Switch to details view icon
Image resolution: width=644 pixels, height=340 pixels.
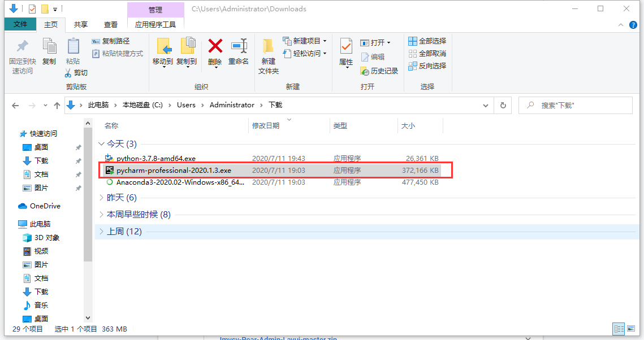point(619,329)
